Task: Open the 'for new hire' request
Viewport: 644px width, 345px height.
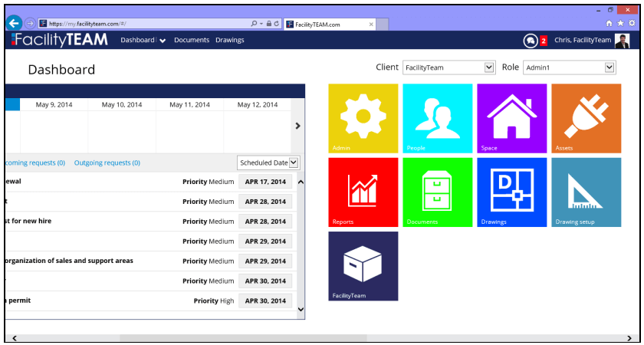Action: click(x=29, y=221)
